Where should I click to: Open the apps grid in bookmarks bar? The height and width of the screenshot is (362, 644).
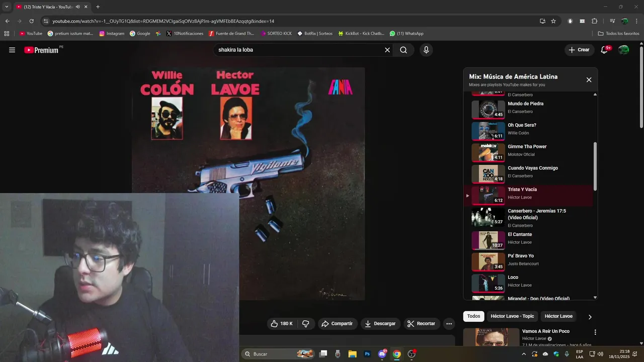(7, 34)
